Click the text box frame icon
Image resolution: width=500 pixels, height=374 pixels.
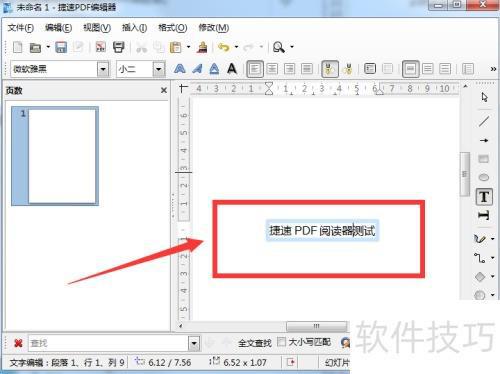point(370,69)
